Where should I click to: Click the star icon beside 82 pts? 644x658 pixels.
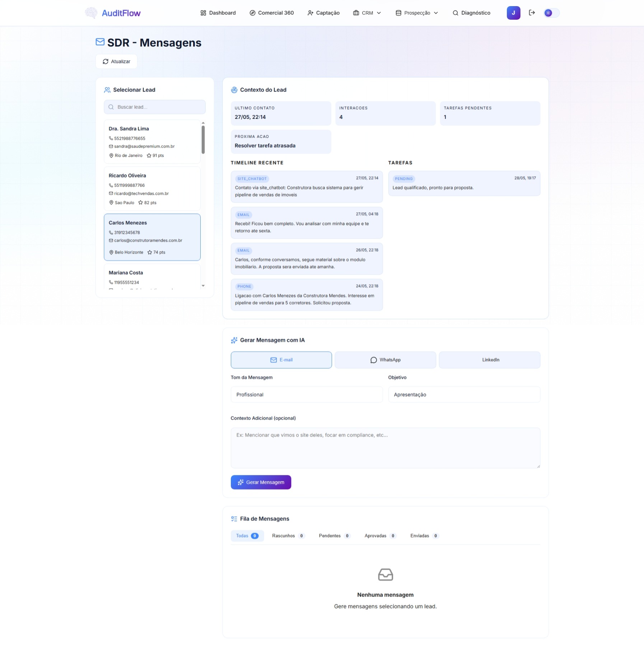141,202
